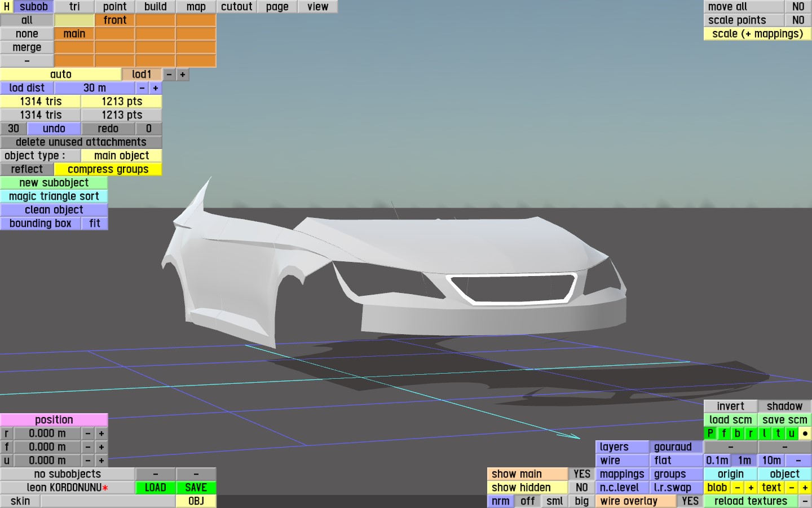The image size is (812, 508).
Task: Decrease blob size with its minus button
Action: 738,488
